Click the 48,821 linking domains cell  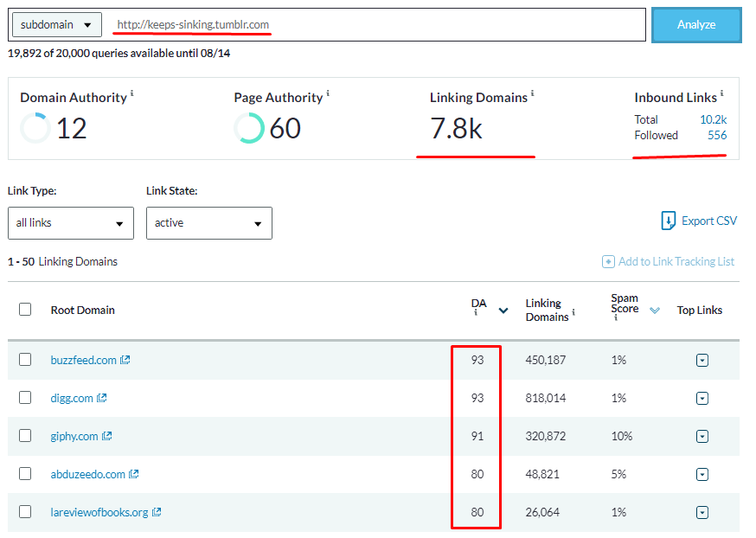coord(542,474)
